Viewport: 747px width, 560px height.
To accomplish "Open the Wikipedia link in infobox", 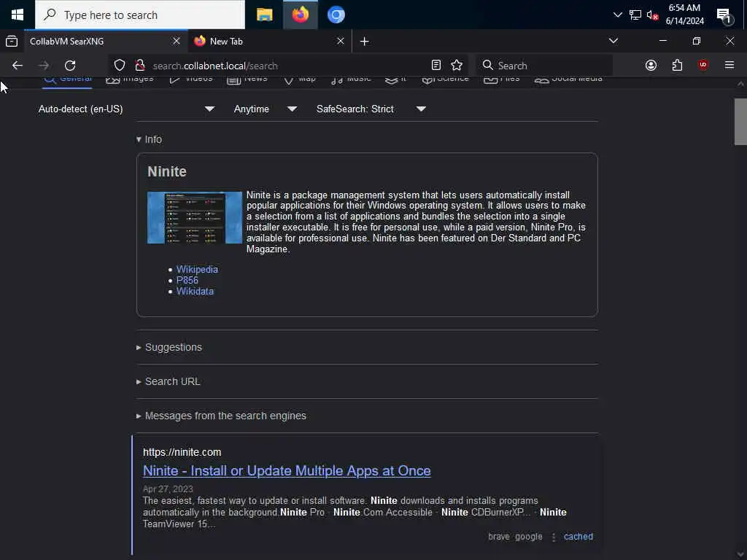I will [x=197, y=270].
